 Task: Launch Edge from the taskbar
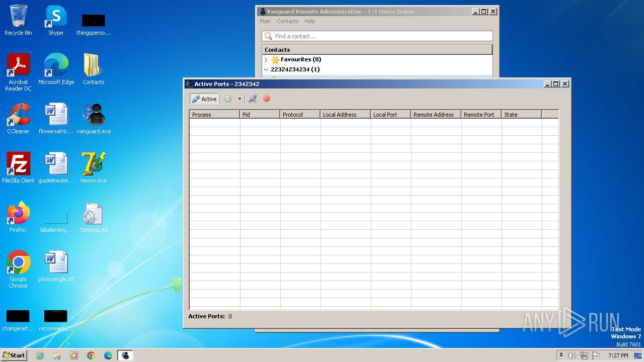click(x=108, y=355)
